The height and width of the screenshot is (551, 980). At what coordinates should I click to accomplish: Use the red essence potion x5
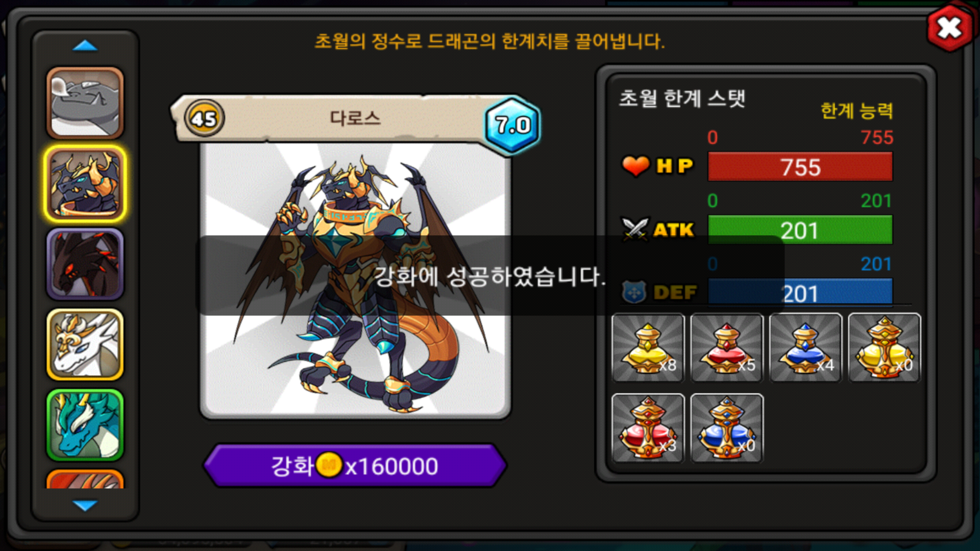(727, 347)
